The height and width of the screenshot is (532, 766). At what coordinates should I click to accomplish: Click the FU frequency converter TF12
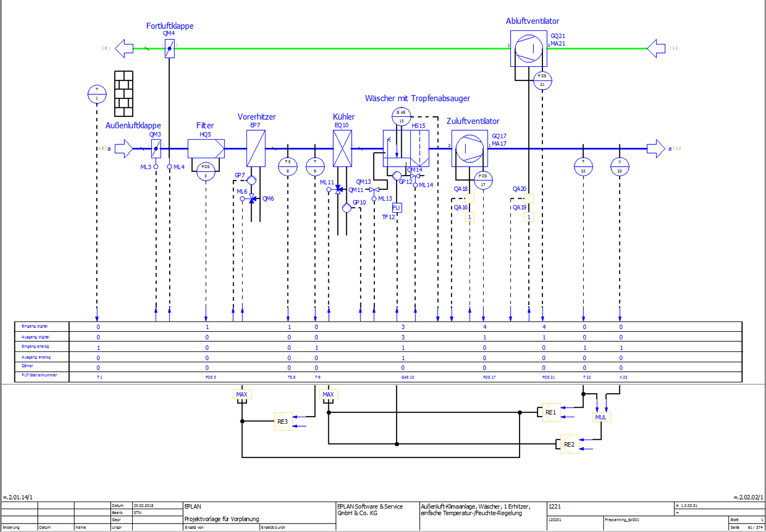click(397, 208)
